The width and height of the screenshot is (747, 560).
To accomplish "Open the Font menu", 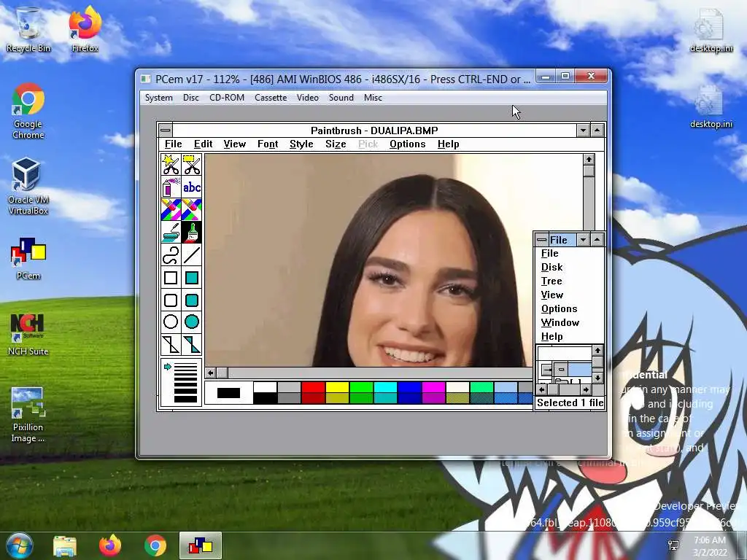I will pyautogui.click(x=268, y=144).
